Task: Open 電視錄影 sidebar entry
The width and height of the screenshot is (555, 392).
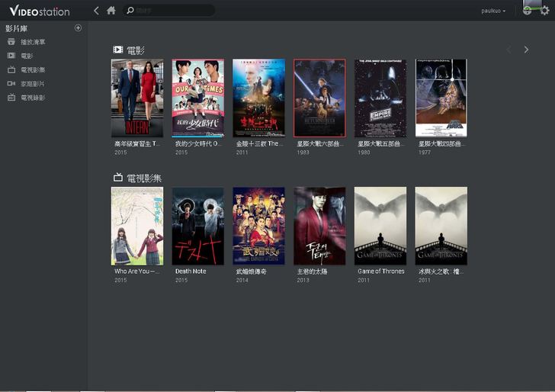Action: tap(33, 98)
